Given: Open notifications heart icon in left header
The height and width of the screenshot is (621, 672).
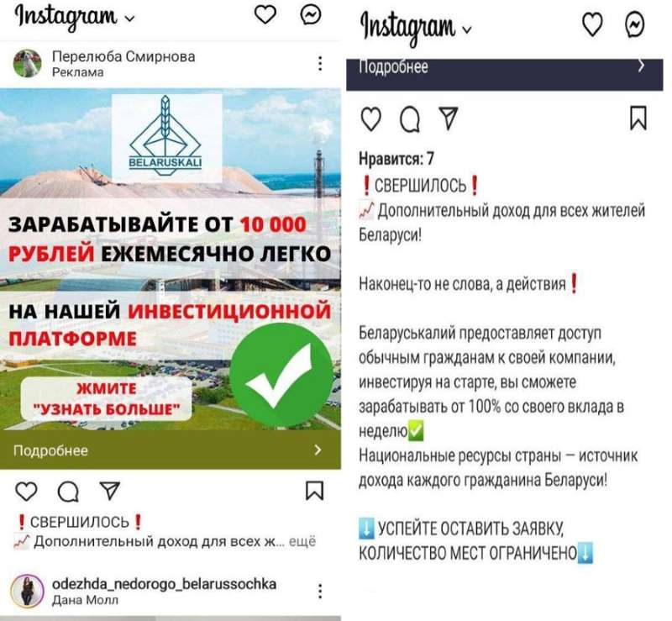Looking at the screenshot, I should tap(265, 14).
